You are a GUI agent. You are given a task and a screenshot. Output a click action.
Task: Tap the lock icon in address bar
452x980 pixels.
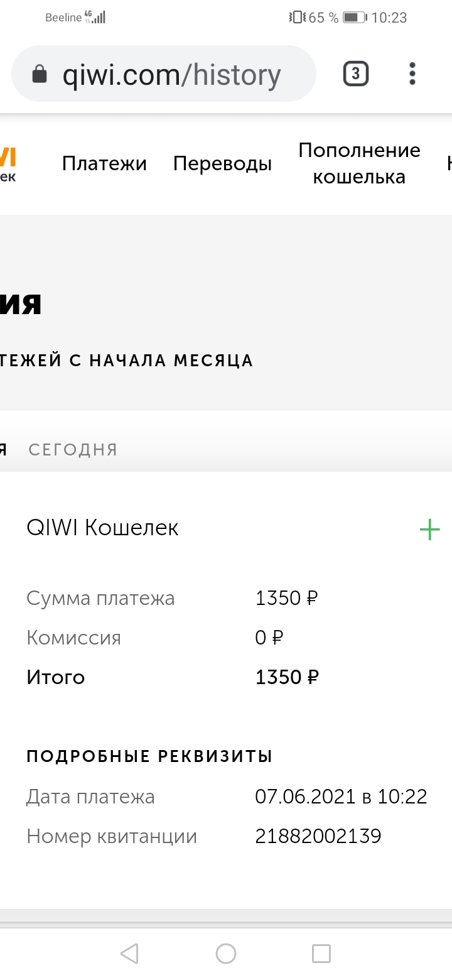pos(40,74)
